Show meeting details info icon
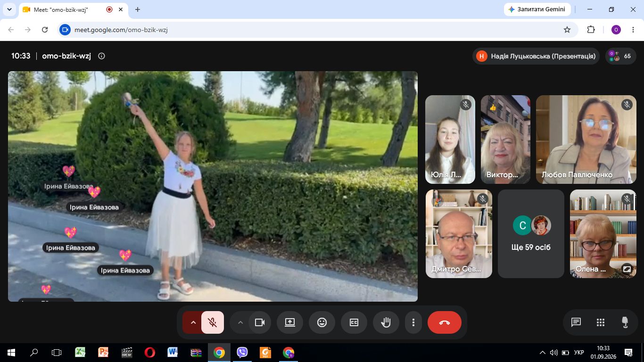The height and width of the screenshot is (362, 644). tap(101, 56)
